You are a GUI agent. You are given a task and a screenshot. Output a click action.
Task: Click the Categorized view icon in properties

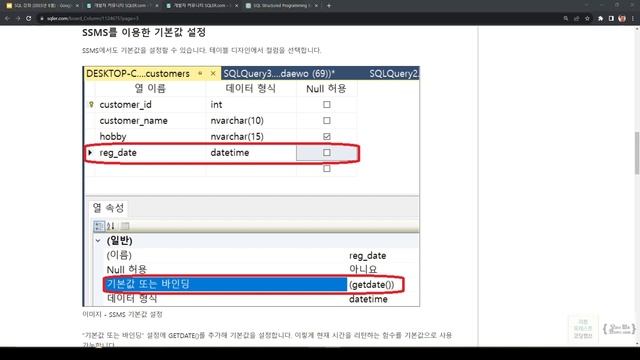click(99, 226)
